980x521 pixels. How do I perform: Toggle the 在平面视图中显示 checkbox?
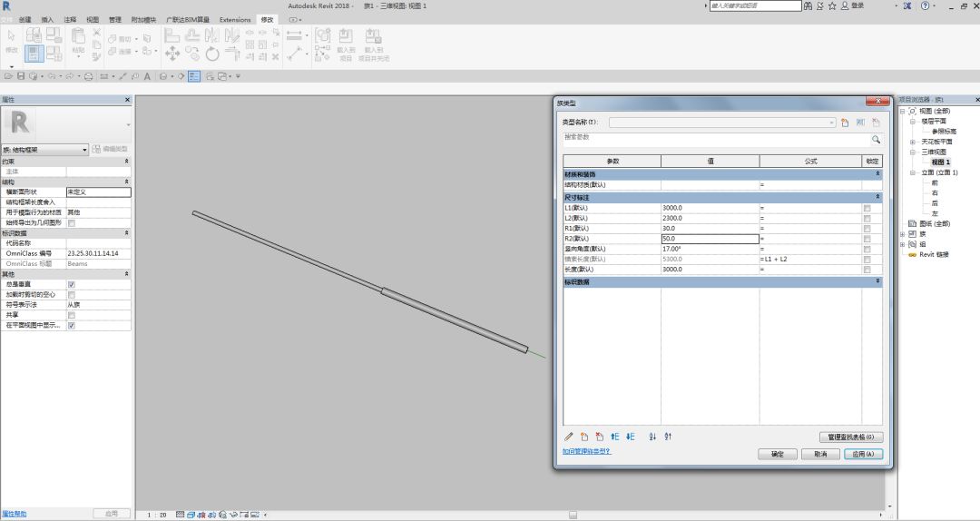click(72, 325)
